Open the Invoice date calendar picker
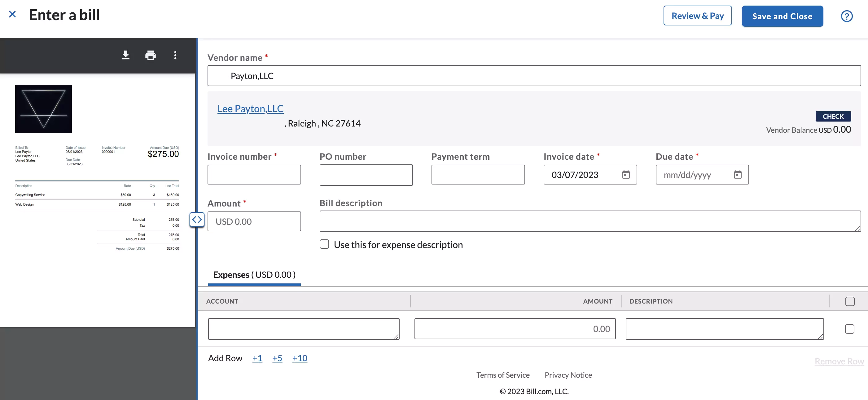The height and width of the screenshot is (400, 868). (x=626, y=175)
